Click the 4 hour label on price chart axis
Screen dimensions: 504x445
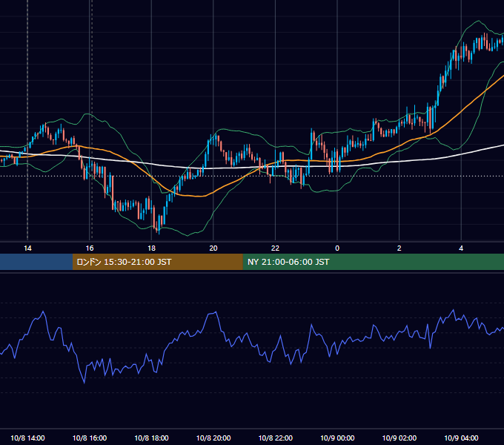click(x=461, y=248)
